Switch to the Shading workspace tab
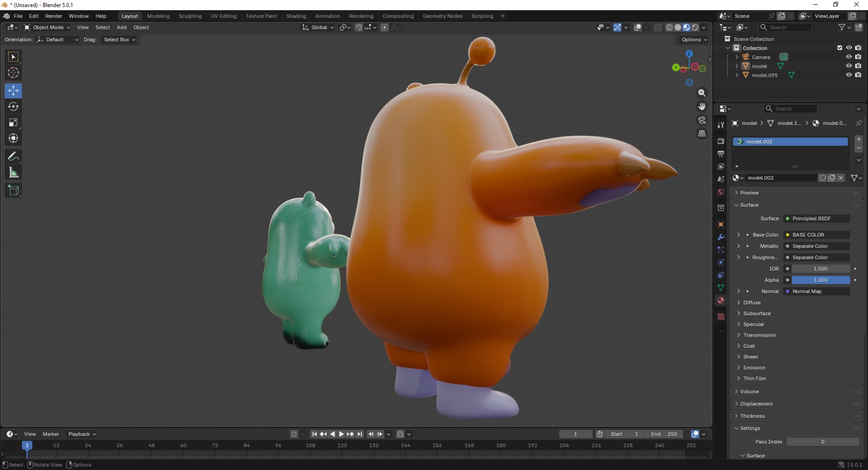 tap(296, 16)
